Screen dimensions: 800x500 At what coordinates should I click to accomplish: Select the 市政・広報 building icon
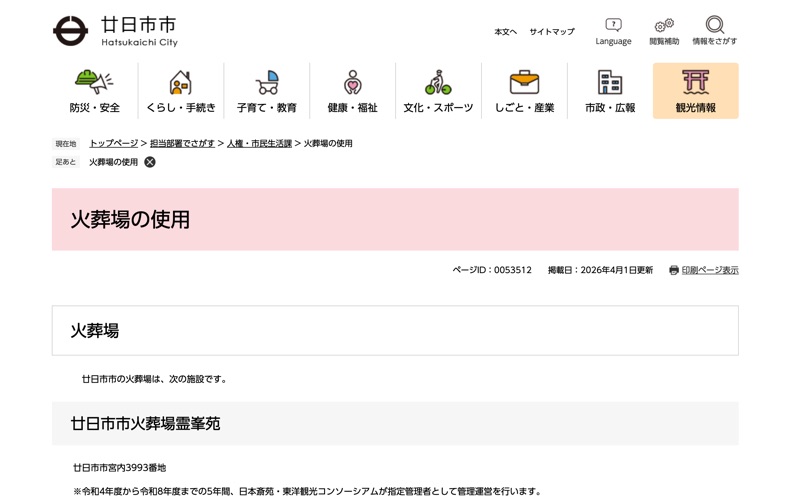pyautogui.click(x=610, y=82)
